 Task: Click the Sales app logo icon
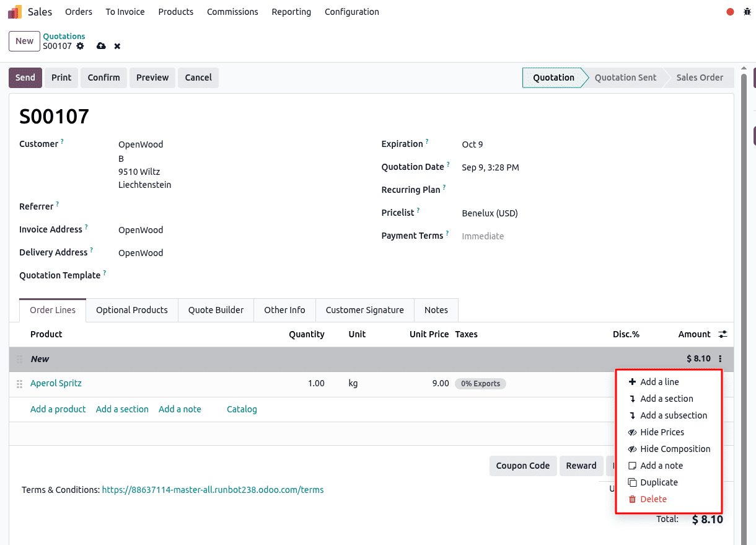(15, 12)
